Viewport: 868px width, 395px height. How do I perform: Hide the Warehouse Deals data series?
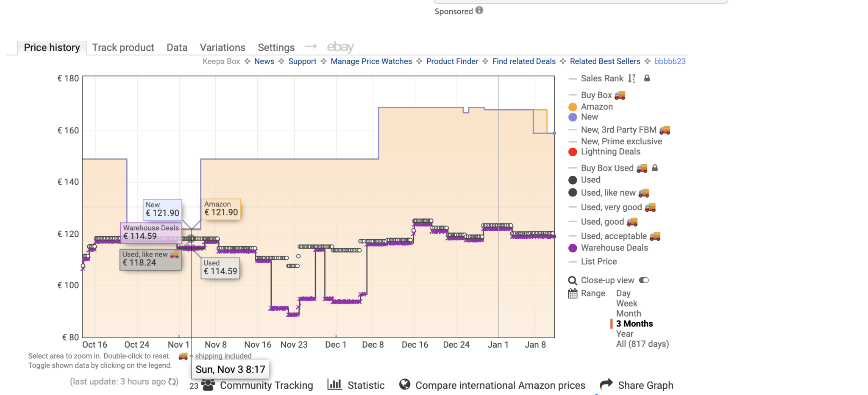click(614, 248)
